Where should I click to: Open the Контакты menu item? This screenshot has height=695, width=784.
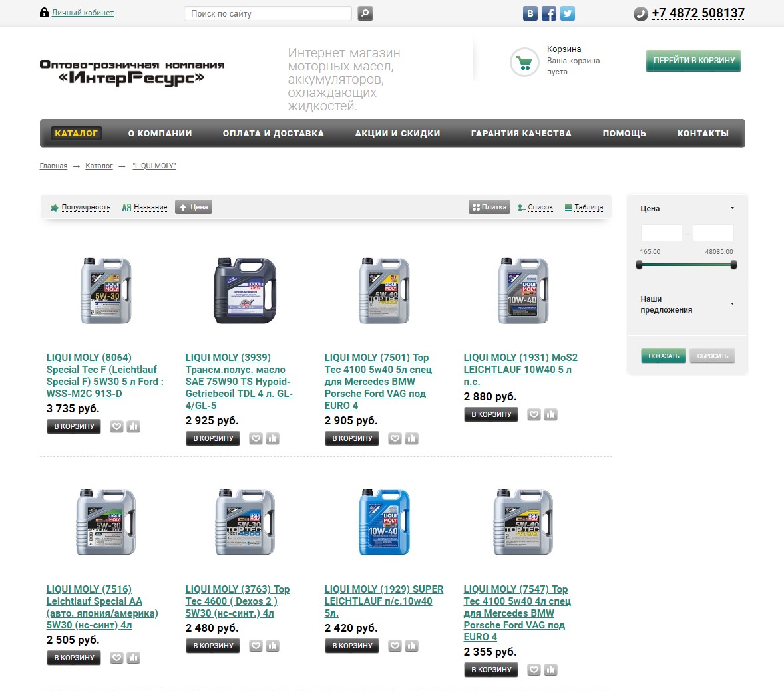point(703,134)
